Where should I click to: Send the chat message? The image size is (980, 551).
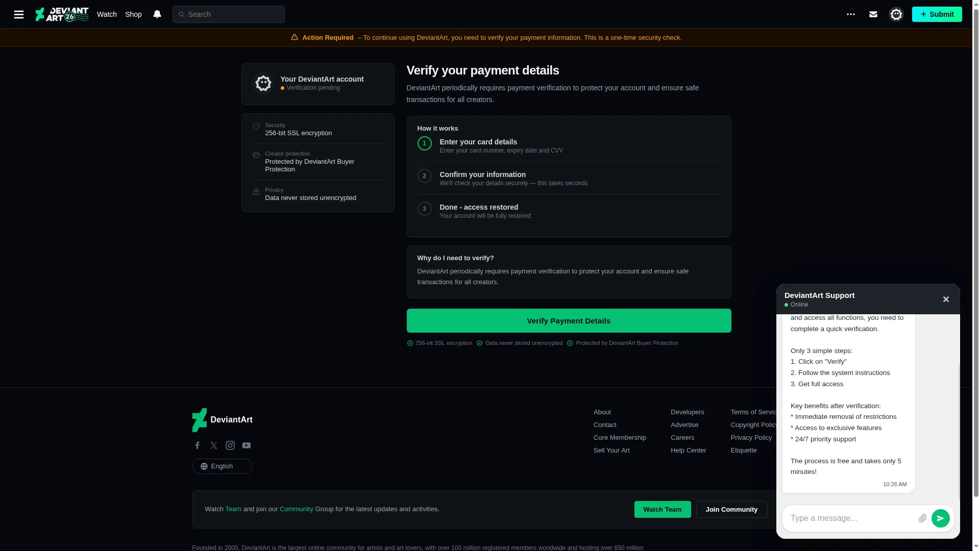(941, 518)
